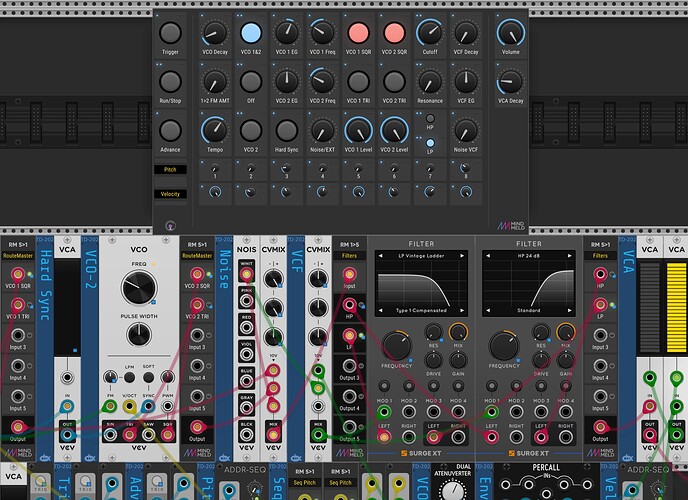Enable the Hard Sync button

coord(287,131)
